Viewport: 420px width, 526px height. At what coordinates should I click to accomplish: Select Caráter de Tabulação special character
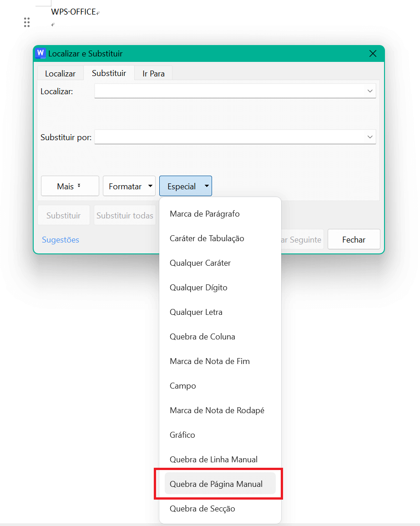coord(207,238)
